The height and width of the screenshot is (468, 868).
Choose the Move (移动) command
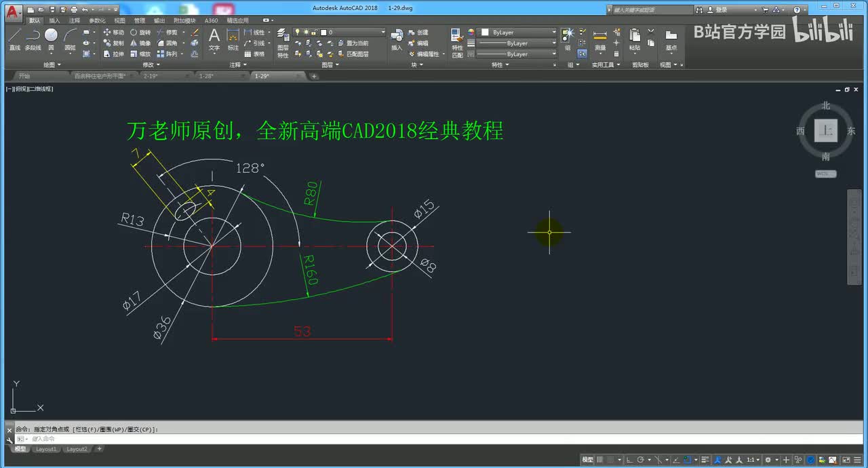(x=113, y=33)
